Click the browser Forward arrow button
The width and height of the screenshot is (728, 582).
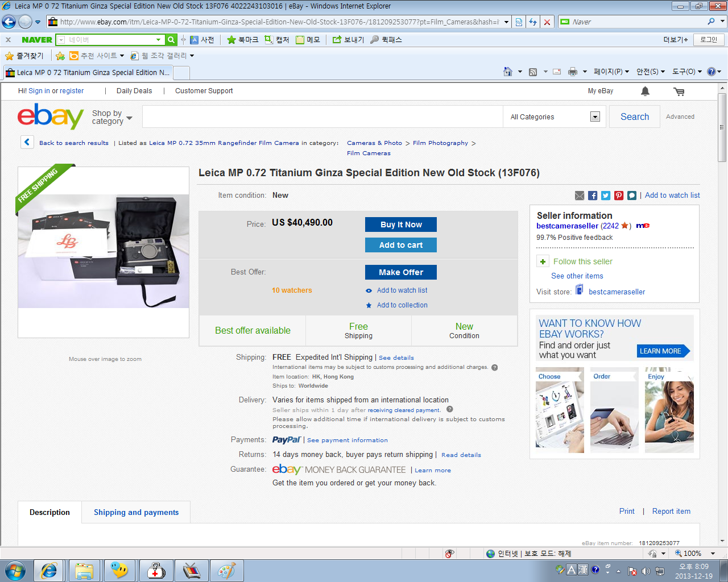25,22
